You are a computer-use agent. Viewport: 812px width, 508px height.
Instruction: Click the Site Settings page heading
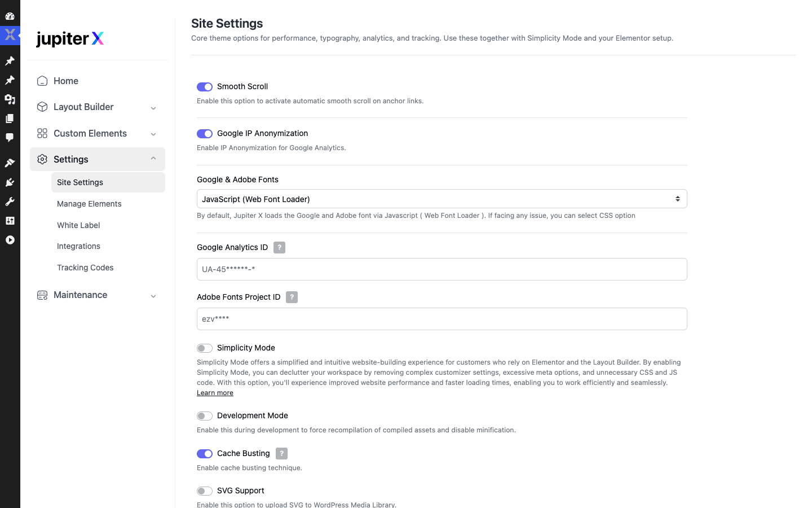(227, 23)
